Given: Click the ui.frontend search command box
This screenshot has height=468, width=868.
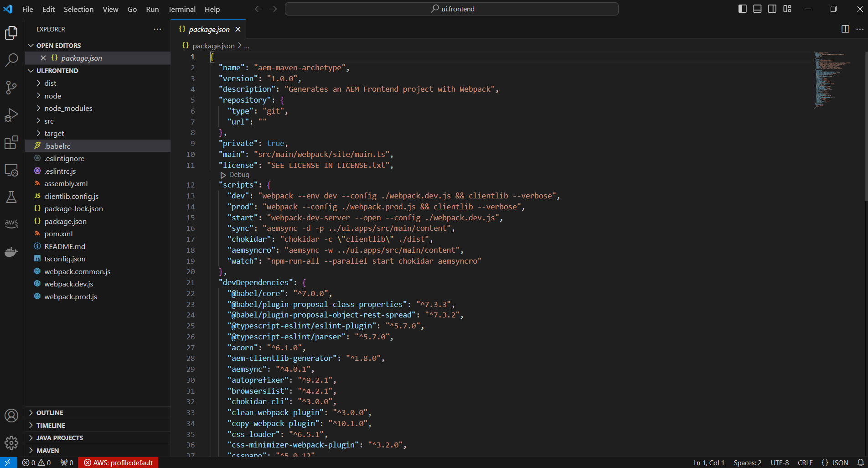Looking at the screenshot, I should tap(451, 9).
